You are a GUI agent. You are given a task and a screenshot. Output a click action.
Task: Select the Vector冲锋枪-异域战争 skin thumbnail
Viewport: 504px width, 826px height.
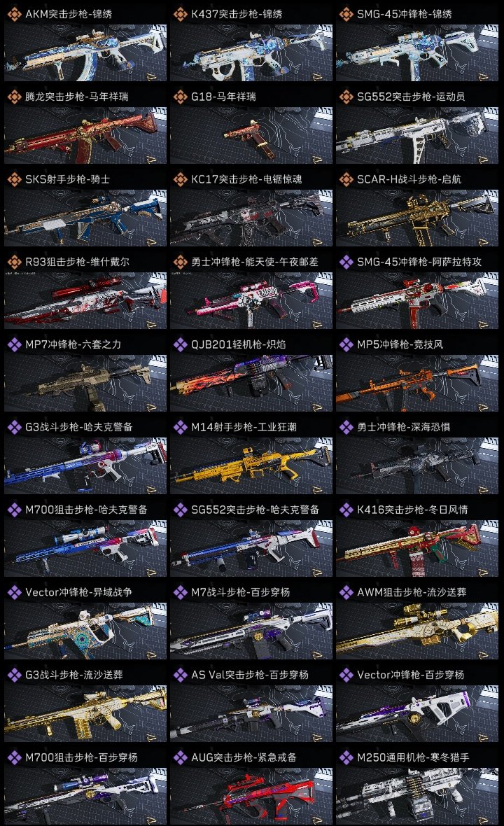(x=85, y=631)
